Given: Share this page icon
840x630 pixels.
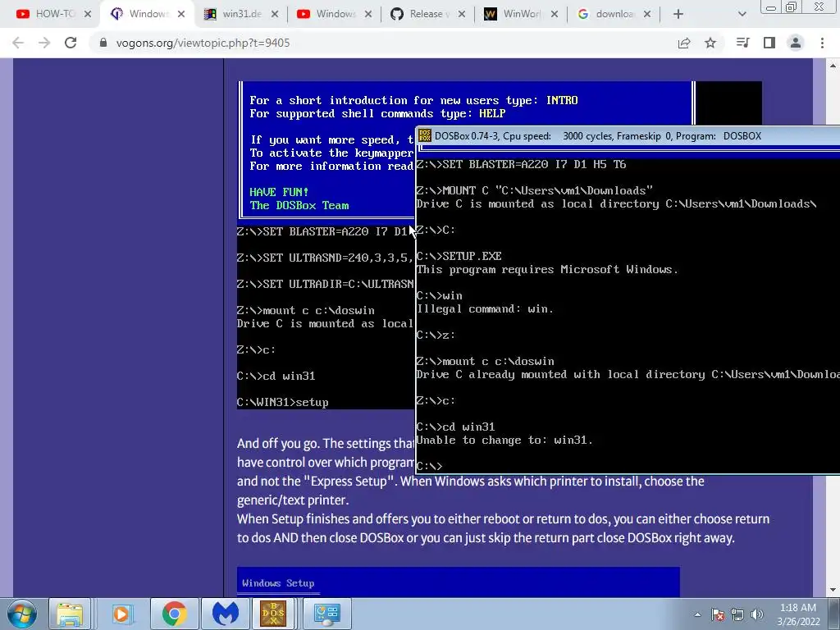Looking at the screenshot, I should click(x=684, y=43).
